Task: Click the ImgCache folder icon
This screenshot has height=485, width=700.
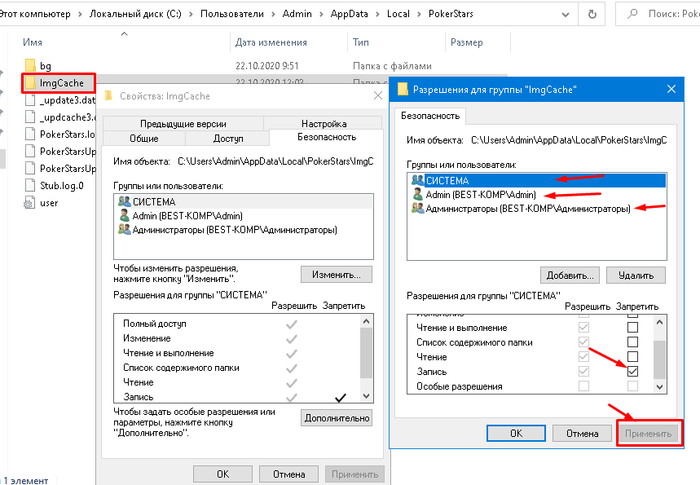Action: [30, 83]
